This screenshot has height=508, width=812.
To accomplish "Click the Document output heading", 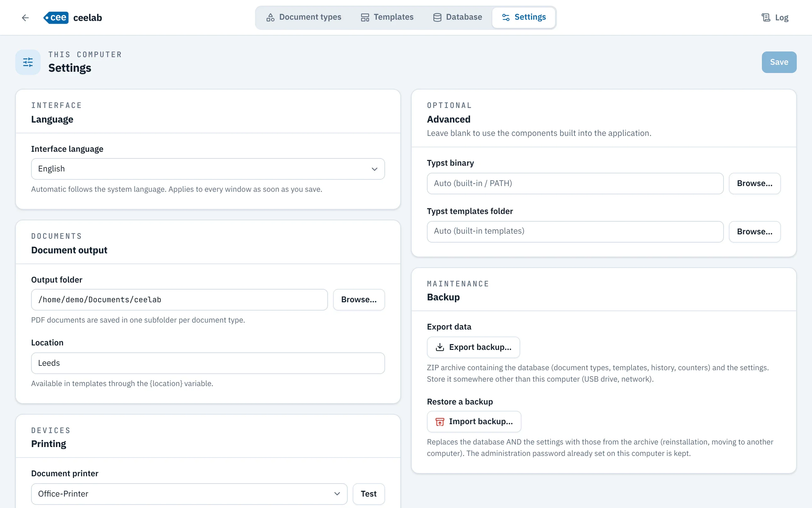I will click(x=69, y=250).
